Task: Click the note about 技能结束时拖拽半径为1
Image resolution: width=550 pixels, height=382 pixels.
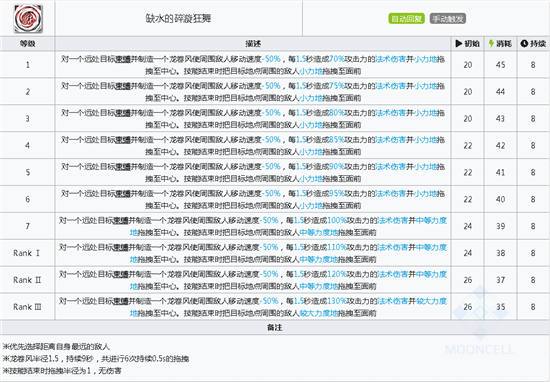Action: (x=62, y=370)
